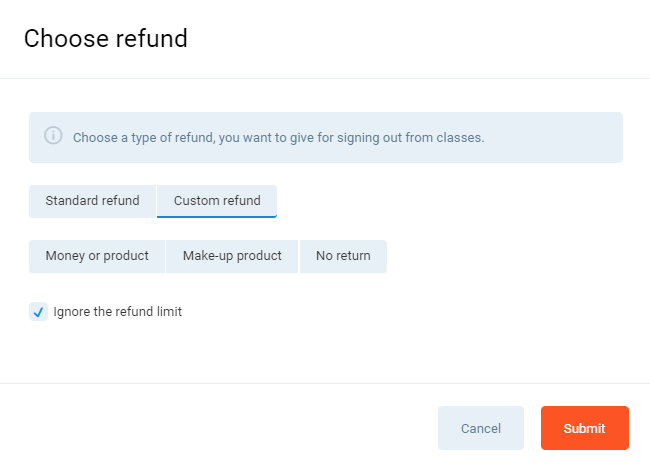Click the "Ignore the refund limit" label text
Viewport: 650px width, 471px height.
pos(117,312)
